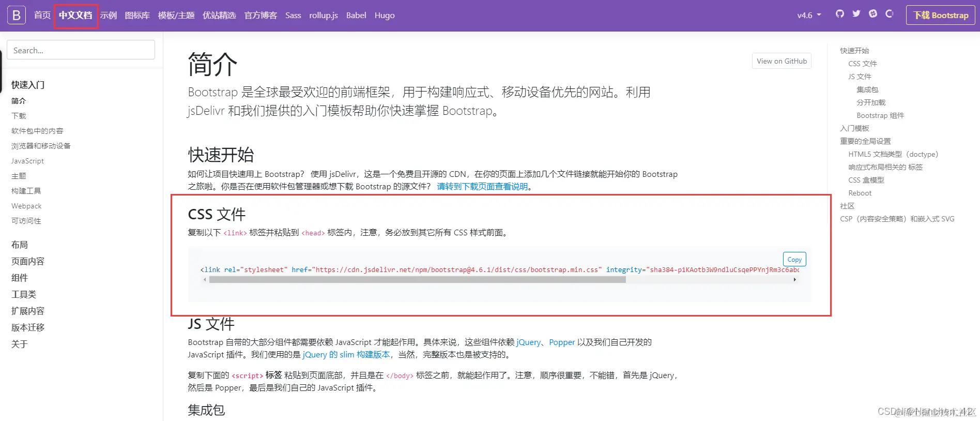Image resolution: width=980 pixels, height=421 pixels.
Task: Expand the 工具类 sidebar section
Action: coord(24,295)
